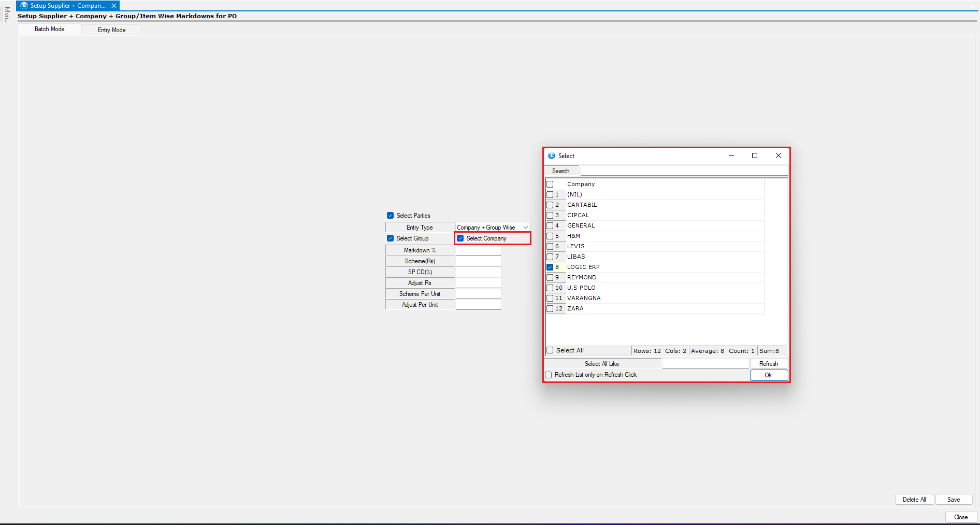Uncheck the Select Parties checkbox
Viewport: 980px width, 525px height.
[391, 216]
